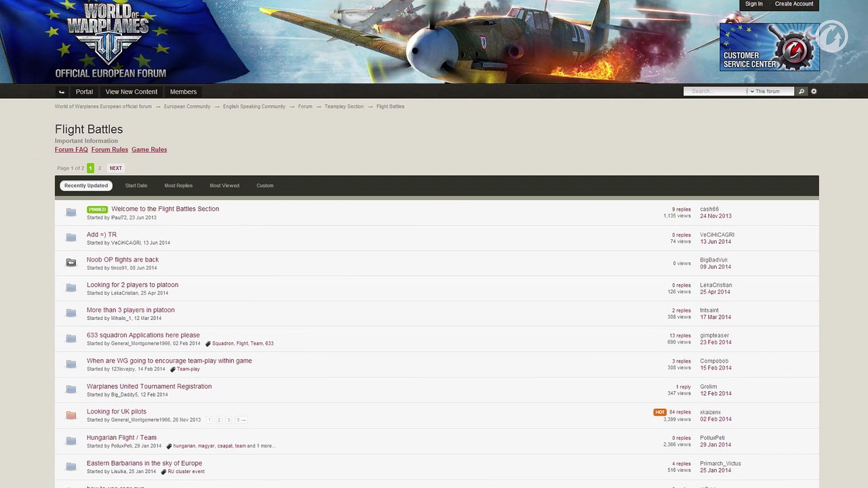Open the Game Rules link
This screenshot has height=488, width=868.
pos(149,150)
